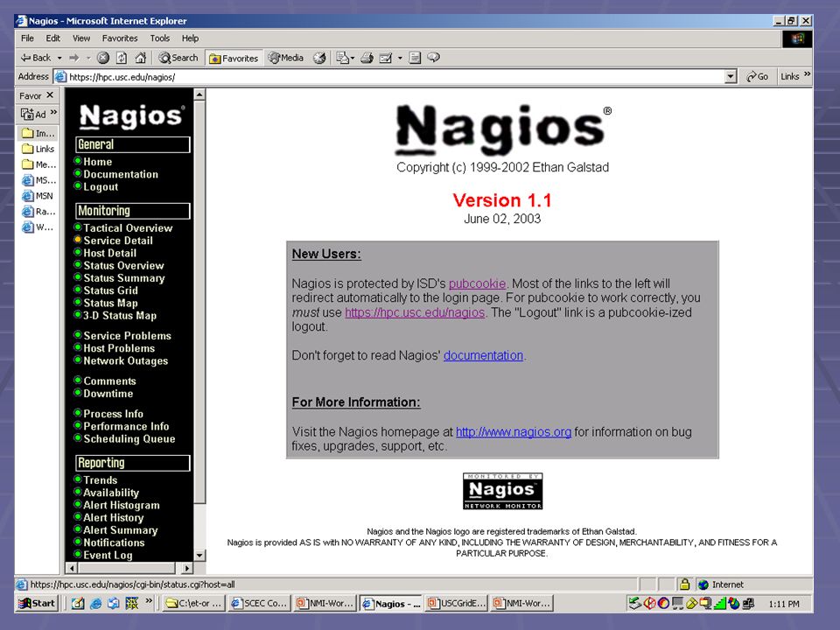Screen dimensions: 840x630
Task: Open the Edit menu
Action: 53,38
